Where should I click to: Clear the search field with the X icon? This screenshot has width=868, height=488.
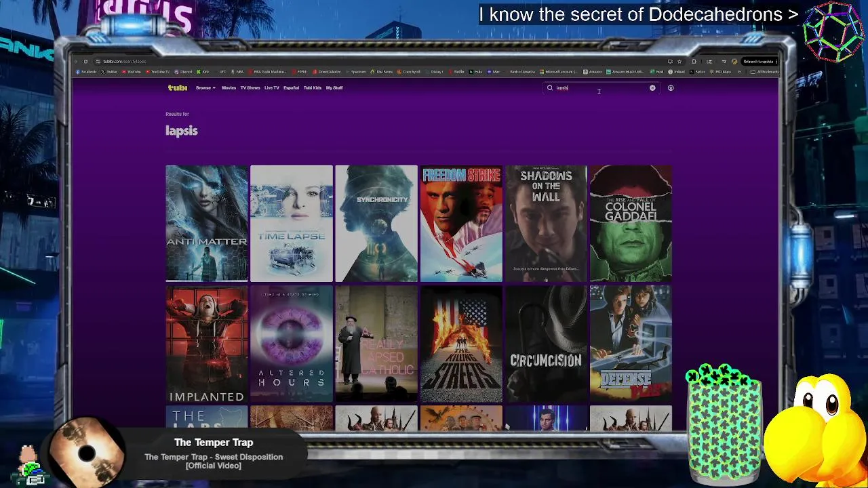pyautogui.click(x=652, y=87)
